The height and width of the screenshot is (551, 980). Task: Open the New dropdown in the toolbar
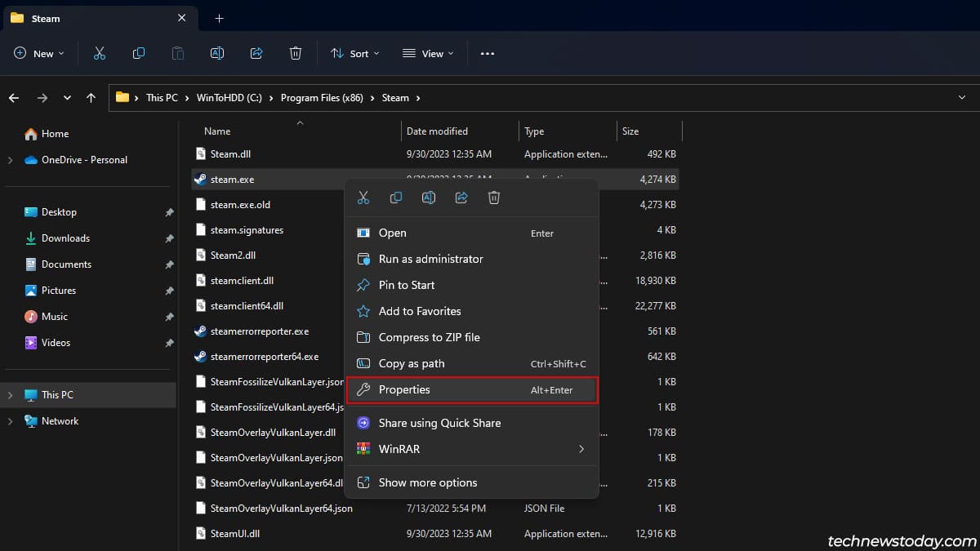click(39, 53)
